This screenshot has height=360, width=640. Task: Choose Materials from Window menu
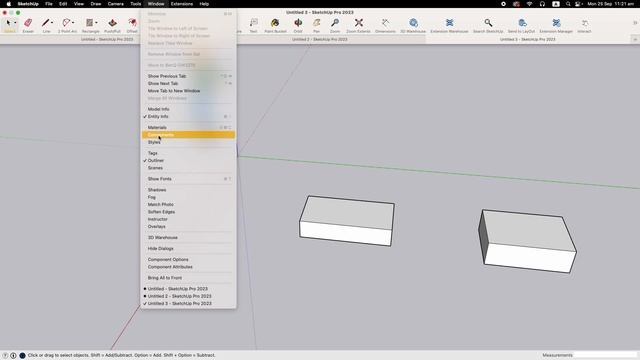click(x=188, y=127)
